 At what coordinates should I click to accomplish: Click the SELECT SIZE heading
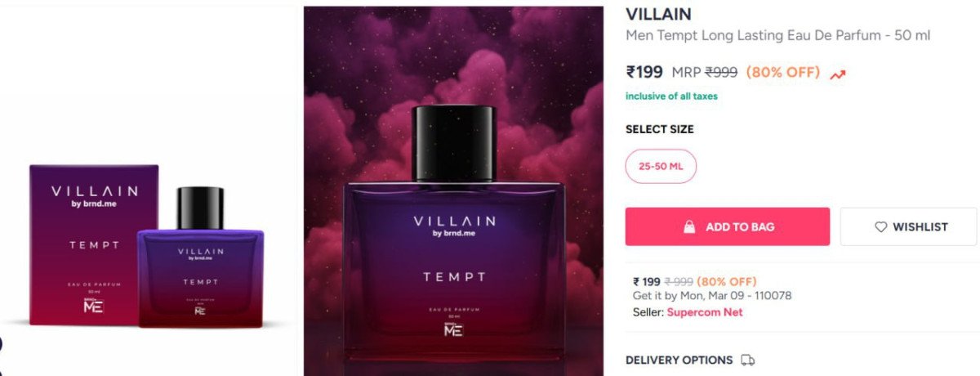tap(659, 129)
